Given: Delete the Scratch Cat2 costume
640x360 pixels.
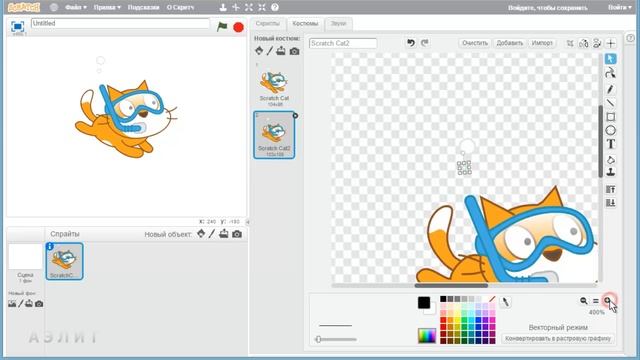Looking at the screenshot, I should (x=295, y=116).
